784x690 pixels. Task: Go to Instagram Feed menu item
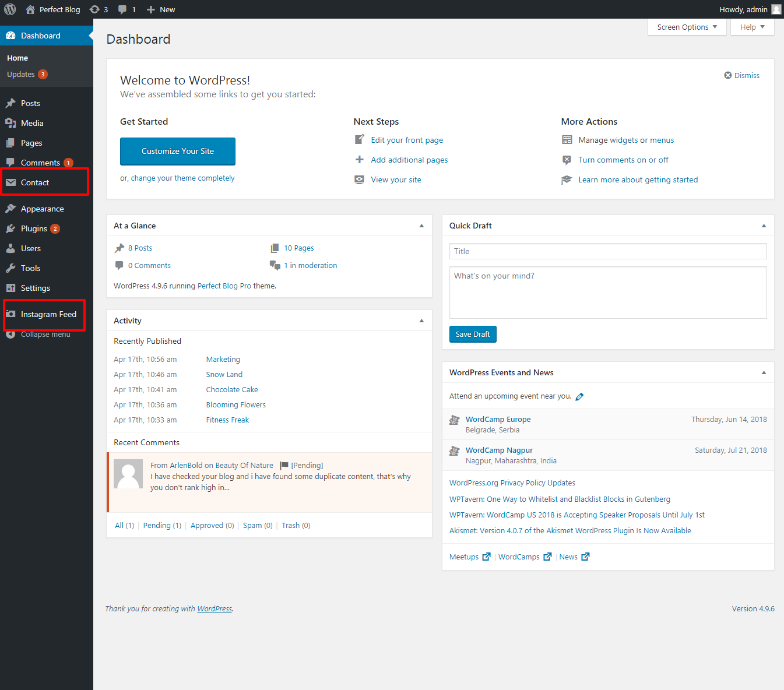click(48, 314)
